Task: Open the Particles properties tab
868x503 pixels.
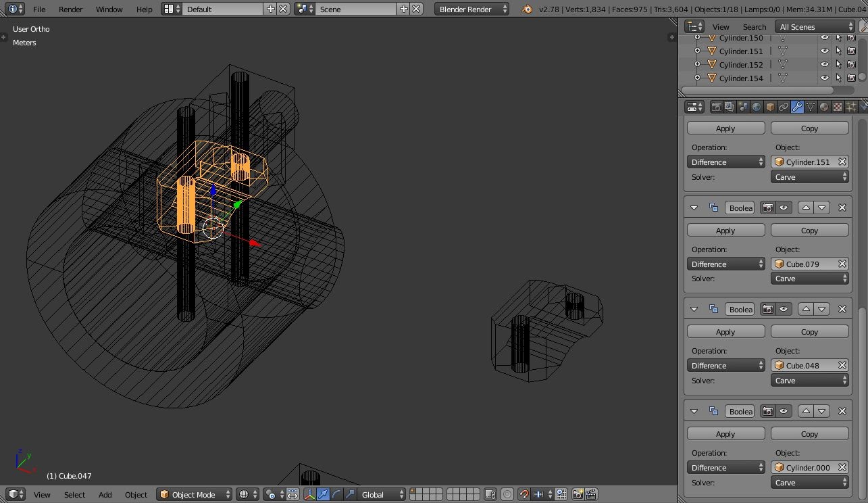Action: pyautogui.click(x=851, y=107)
